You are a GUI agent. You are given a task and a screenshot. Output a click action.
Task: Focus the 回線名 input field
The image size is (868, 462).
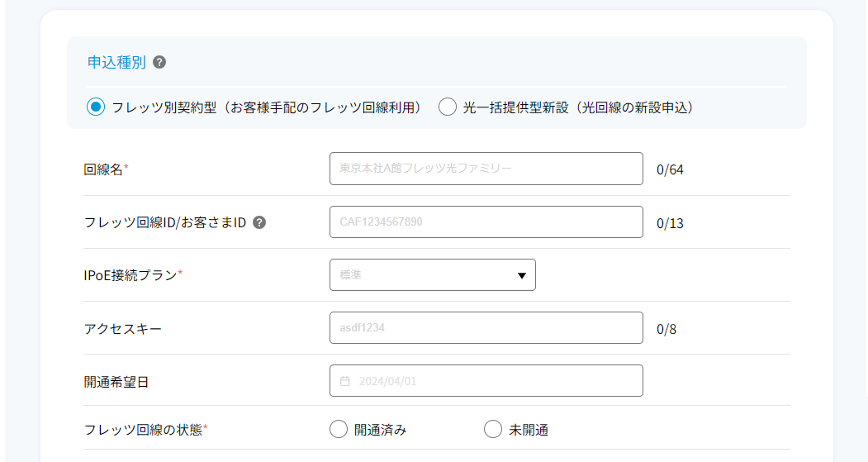(x=486, y=169)
